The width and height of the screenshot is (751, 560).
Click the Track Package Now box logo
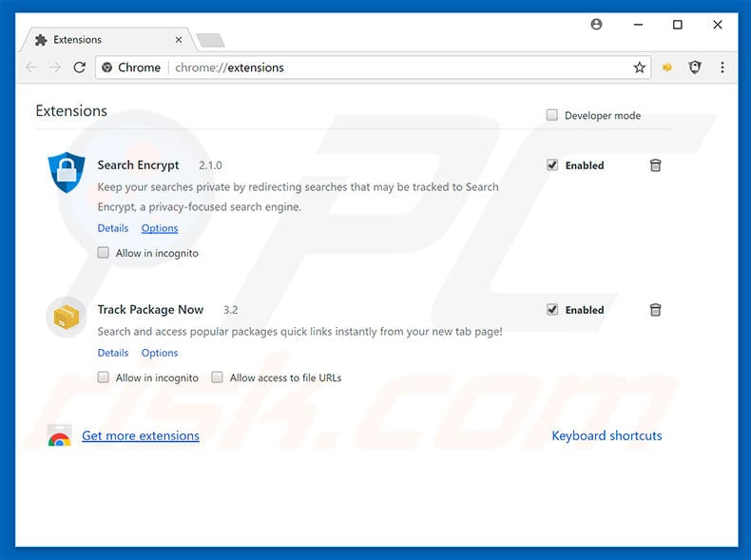coord(67,318)
